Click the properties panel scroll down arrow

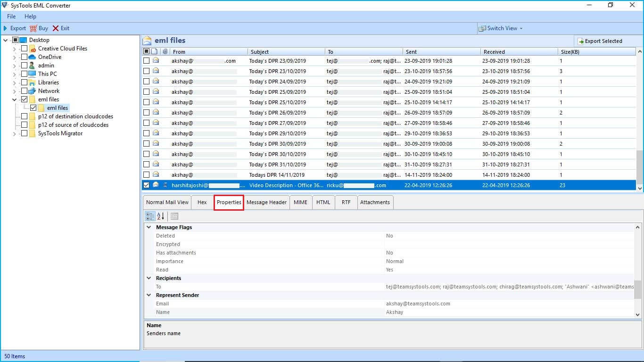point(638,314)
